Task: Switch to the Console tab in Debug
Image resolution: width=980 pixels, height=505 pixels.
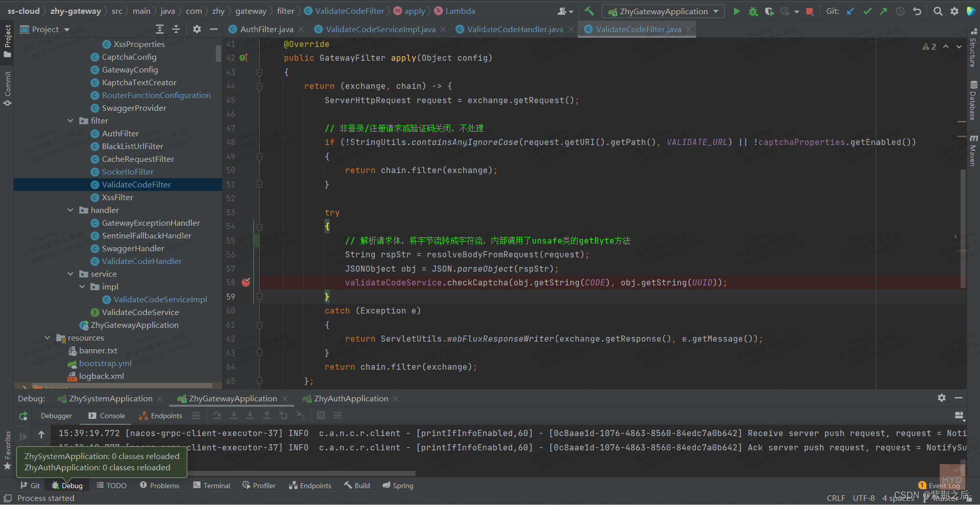Action: [x=107, y=416]
